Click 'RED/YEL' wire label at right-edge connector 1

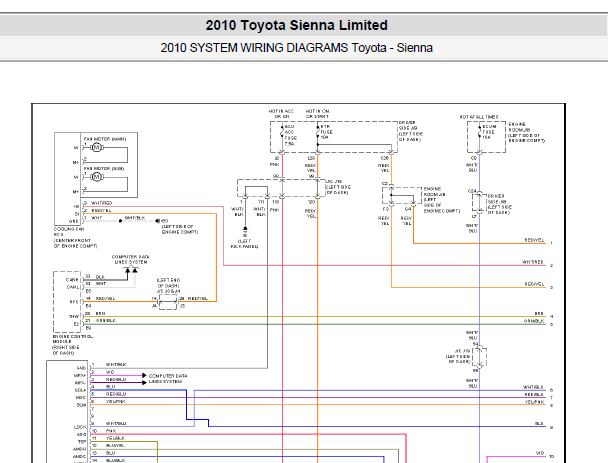tap(534, 240)
